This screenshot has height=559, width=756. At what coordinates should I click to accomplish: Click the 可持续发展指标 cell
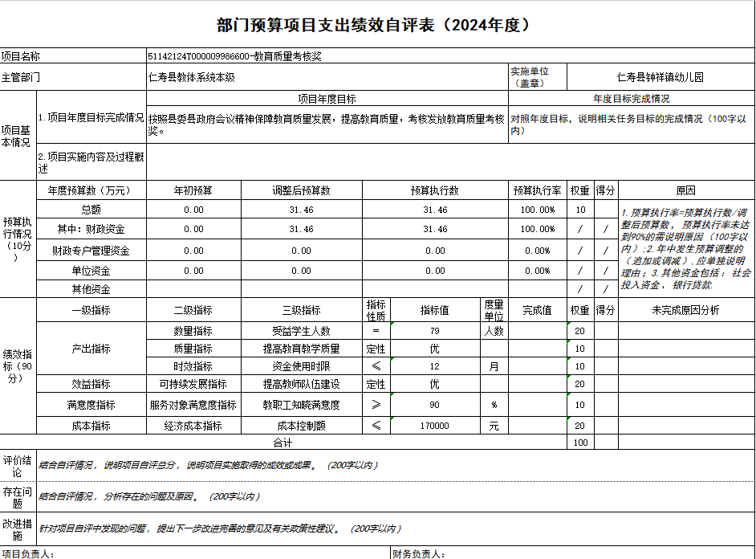click(x=193, y=385)
